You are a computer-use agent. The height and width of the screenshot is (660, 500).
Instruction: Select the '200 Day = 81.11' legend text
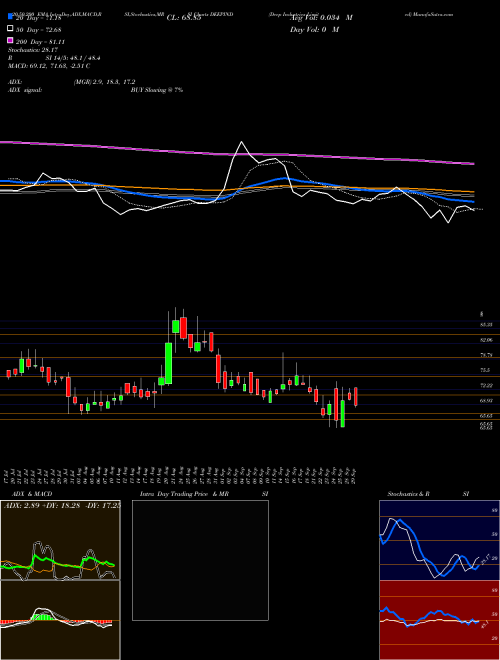(x=40, y=42)
